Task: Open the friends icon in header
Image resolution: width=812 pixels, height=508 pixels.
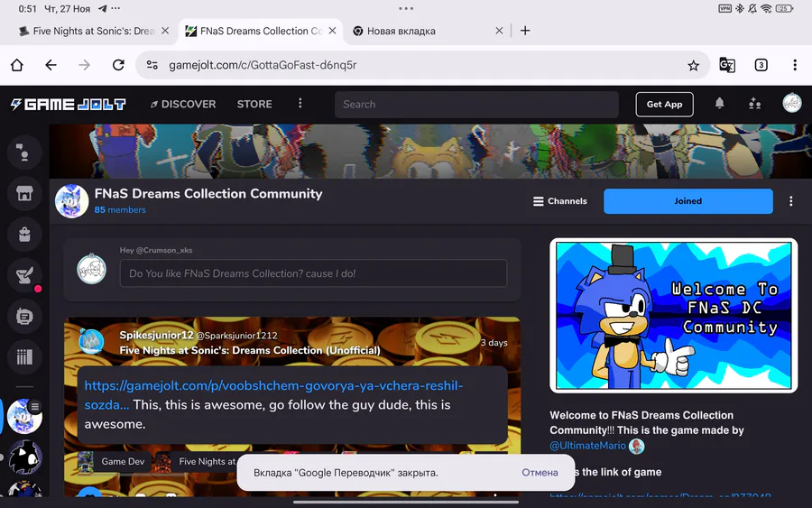Action: click(754, 104)
